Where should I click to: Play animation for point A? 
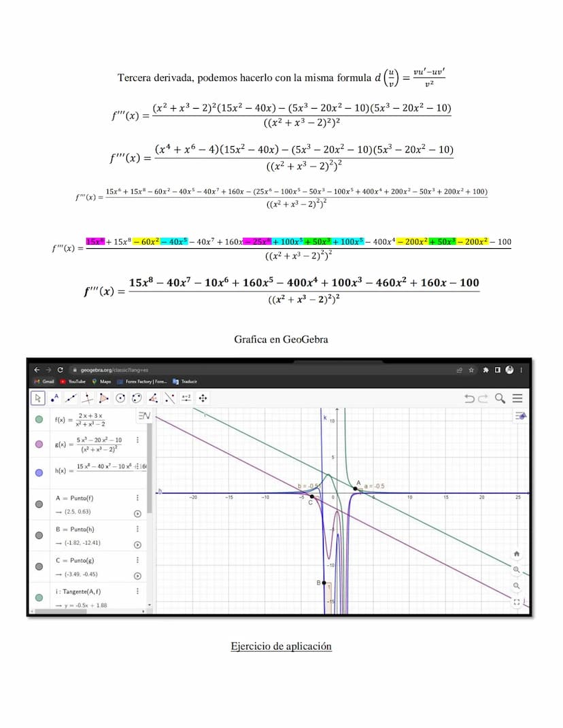(137, 513)
